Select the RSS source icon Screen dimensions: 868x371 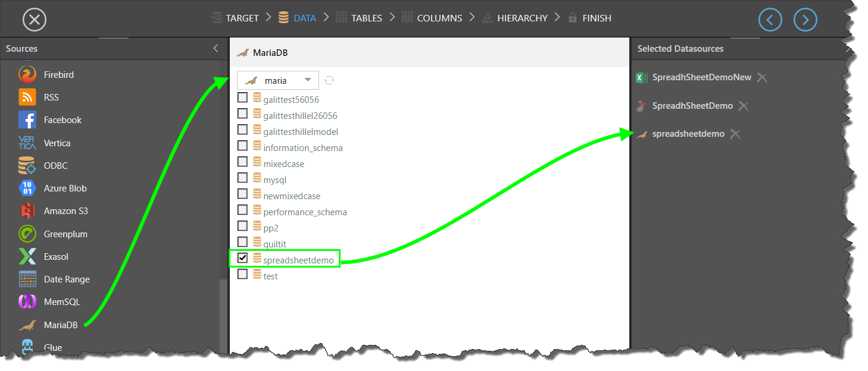[x=27, y=97]
